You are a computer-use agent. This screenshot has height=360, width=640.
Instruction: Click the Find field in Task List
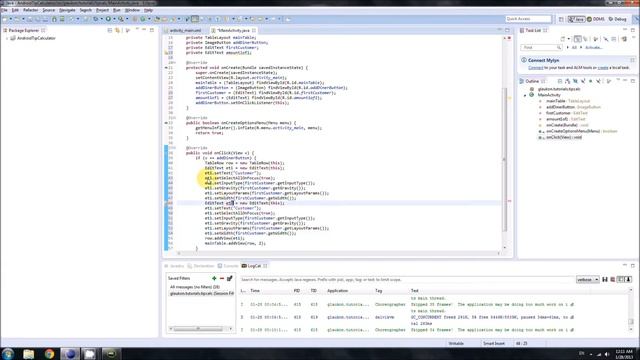tap(541, 47)
